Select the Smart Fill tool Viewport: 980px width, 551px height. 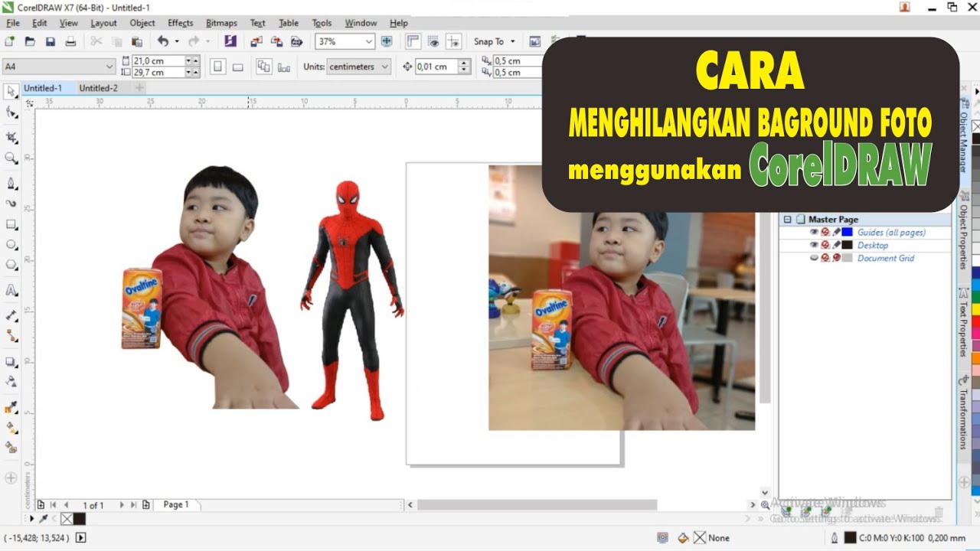click(x=11, y=447)
